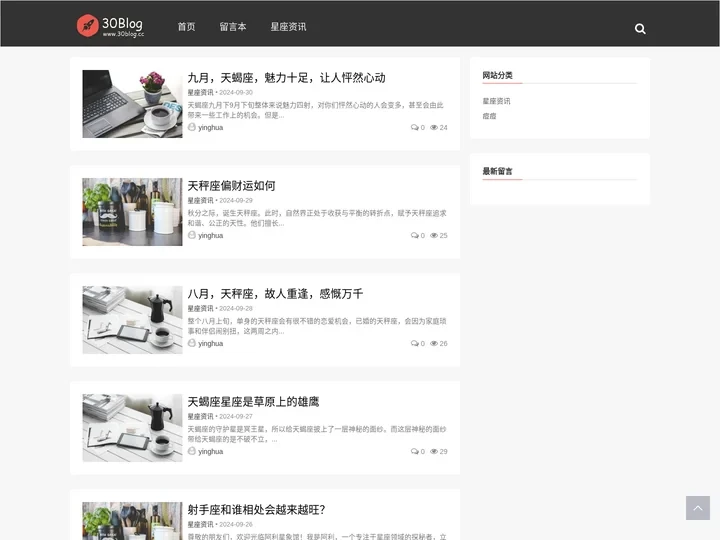Open article 九月，天蝎座，魅力十足，让人怦然心动
The width and height of the screenshot is (720, 540).
tap(287, 78)
